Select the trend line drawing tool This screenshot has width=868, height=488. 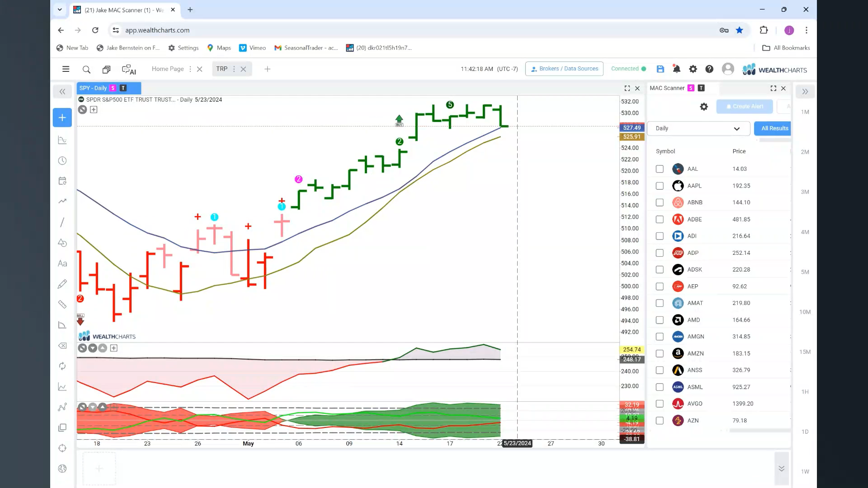click(x=62, y=222)
